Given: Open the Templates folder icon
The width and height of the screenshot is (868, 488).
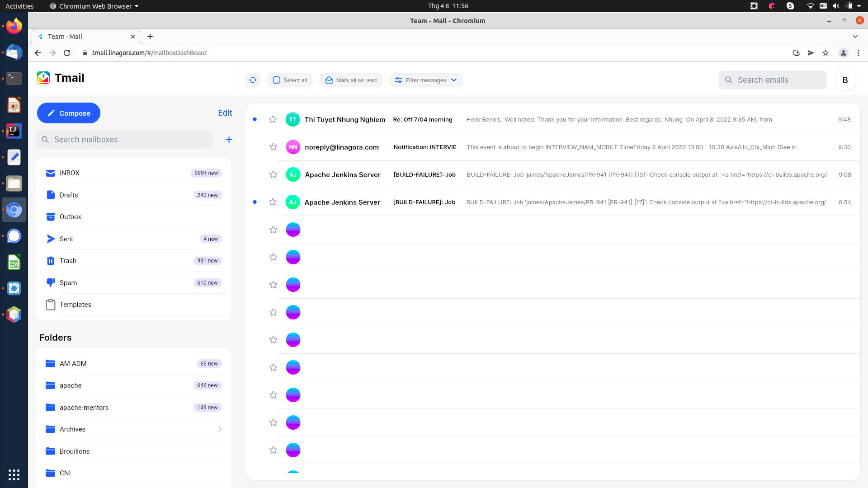Looking at the screenshot, I should pos(50,304).
